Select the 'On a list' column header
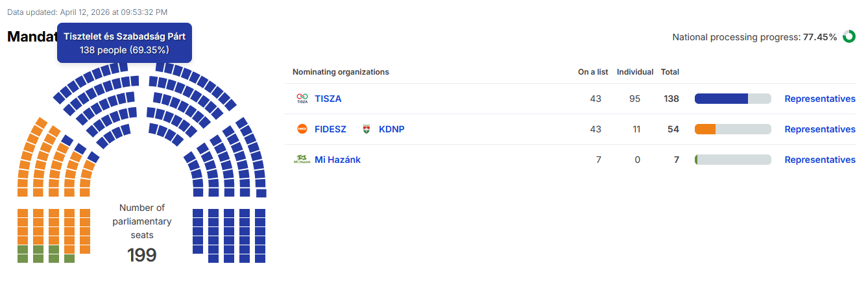 click(593, 72)
